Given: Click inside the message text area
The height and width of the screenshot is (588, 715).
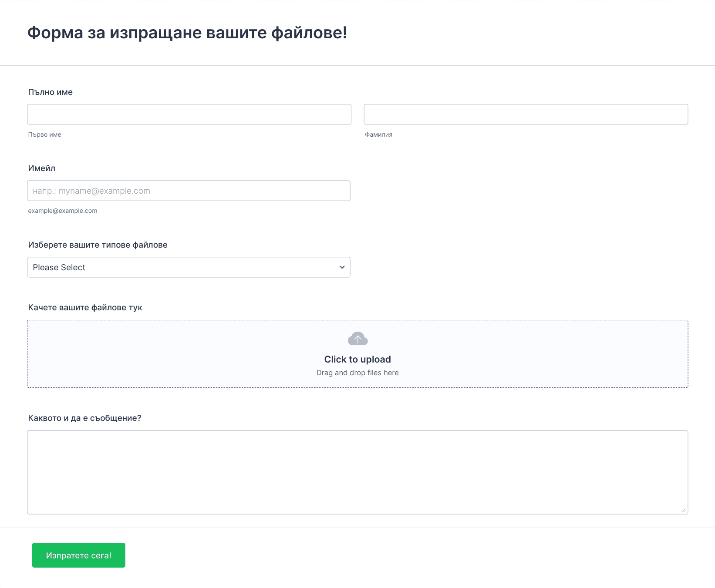Looking at the screenshot, I should tap(357, 472).
